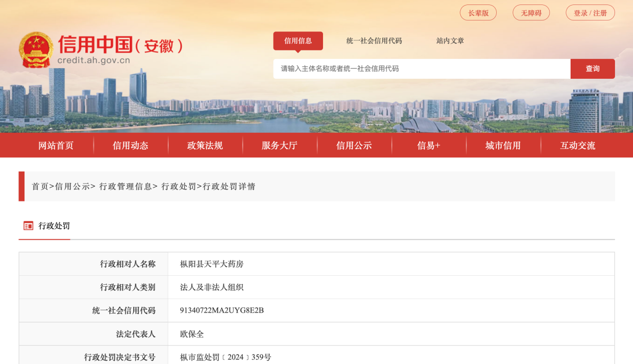Viewport: 633px width, 364px height.
Task: Click 行政管理信息 in the breadcrumb
Action: [x=126, y=186]
